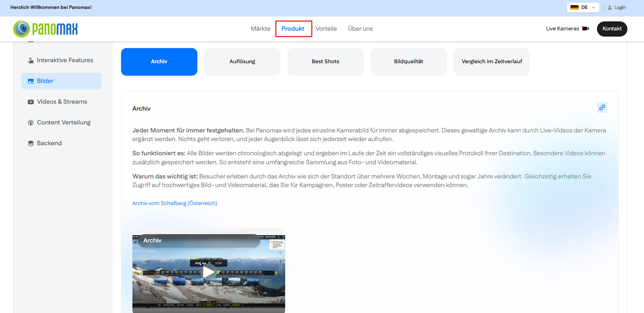The height and width of the screenshot is (313, 644).
Task: Click the Backend database icon
Action: tap(31, 143)
